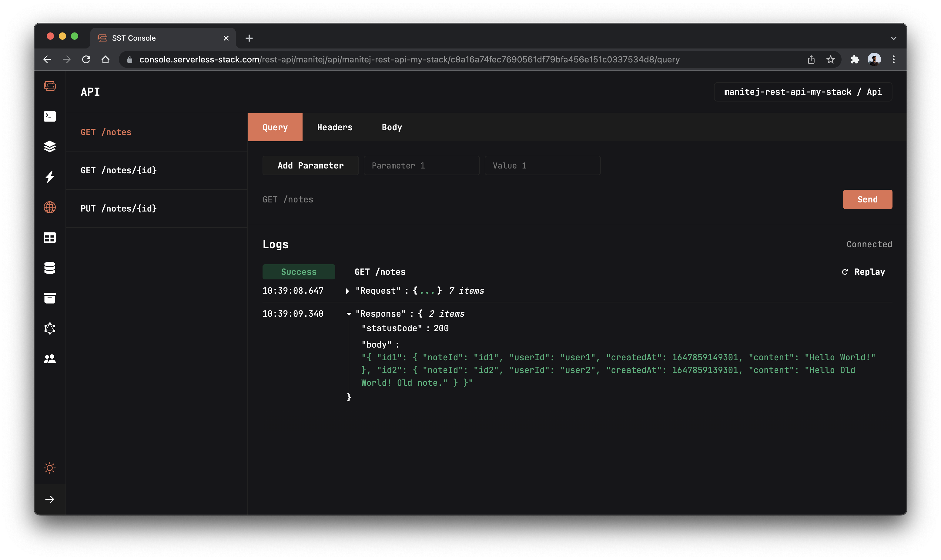Open the Functions panel

(x=49, y=177)
